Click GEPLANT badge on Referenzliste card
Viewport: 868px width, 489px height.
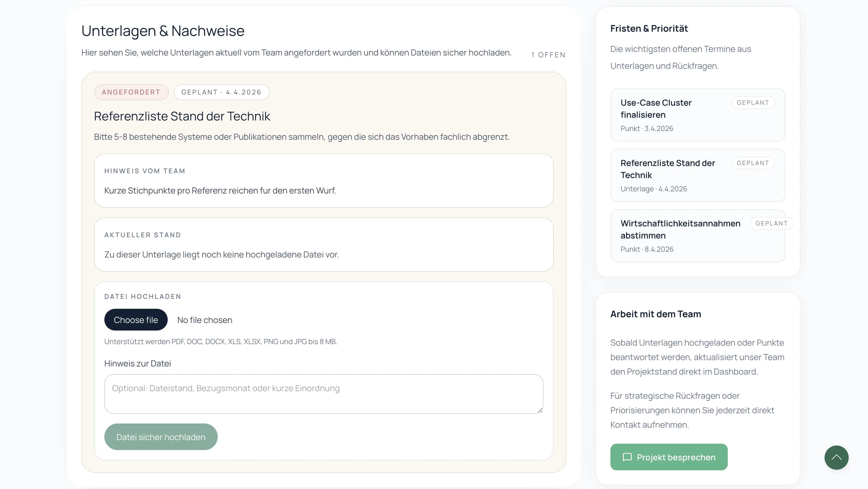(753, 163)
